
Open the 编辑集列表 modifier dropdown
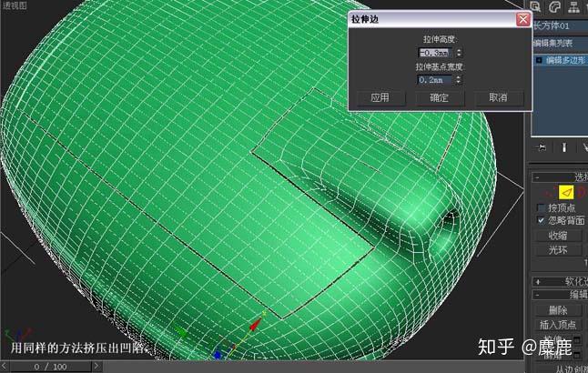point(560,43)
